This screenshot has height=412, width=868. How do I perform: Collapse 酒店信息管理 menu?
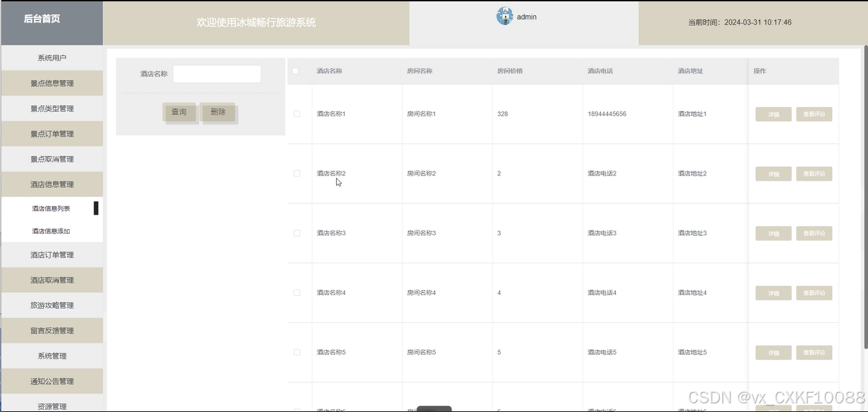[x=52, y=184]
